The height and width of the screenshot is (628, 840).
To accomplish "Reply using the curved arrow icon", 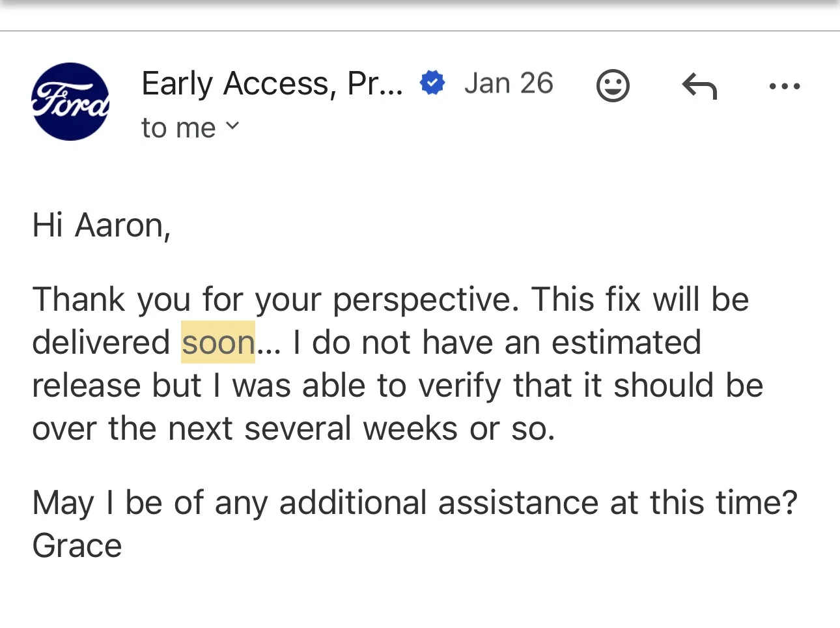I will [x=699, y=86].
